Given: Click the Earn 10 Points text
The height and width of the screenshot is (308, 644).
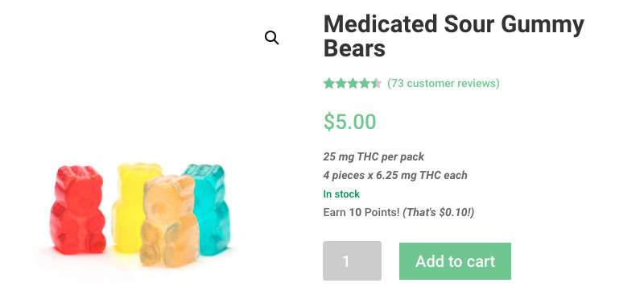Looking at the screenshot, I should coord(361,213).
